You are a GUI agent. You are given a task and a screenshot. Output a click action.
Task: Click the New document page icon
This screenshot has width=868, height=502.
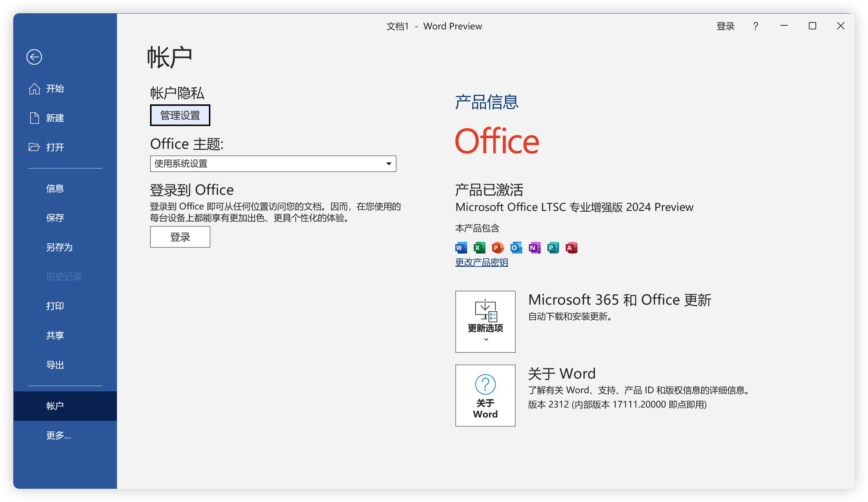tap(35, 118)
